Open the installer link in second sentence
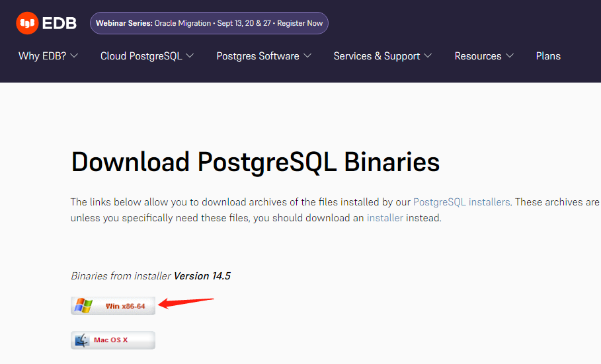 385,218
